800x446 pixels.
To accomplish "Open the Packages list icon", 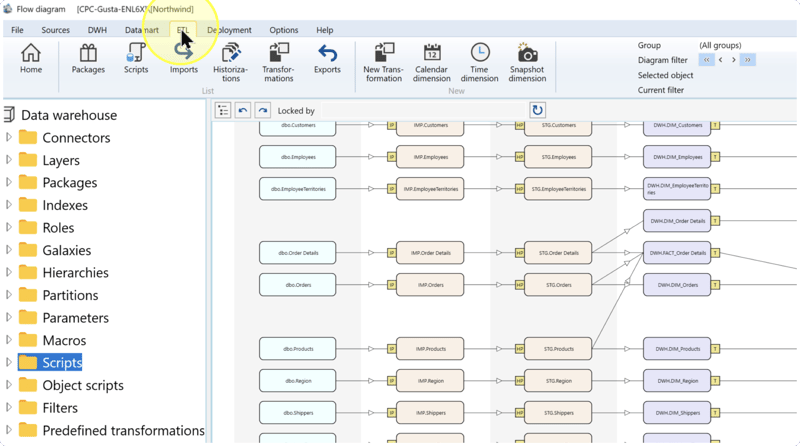I will tap(88, 59).
